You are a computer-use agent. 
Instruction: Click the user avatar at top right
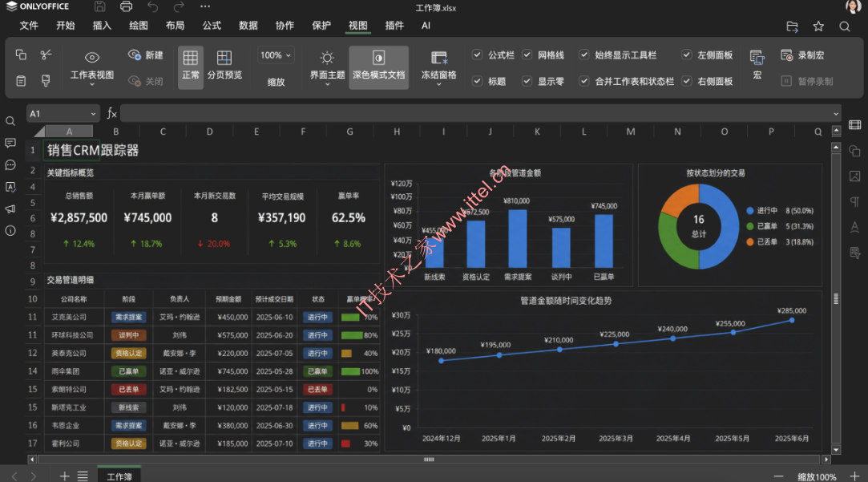coord(853,6)
